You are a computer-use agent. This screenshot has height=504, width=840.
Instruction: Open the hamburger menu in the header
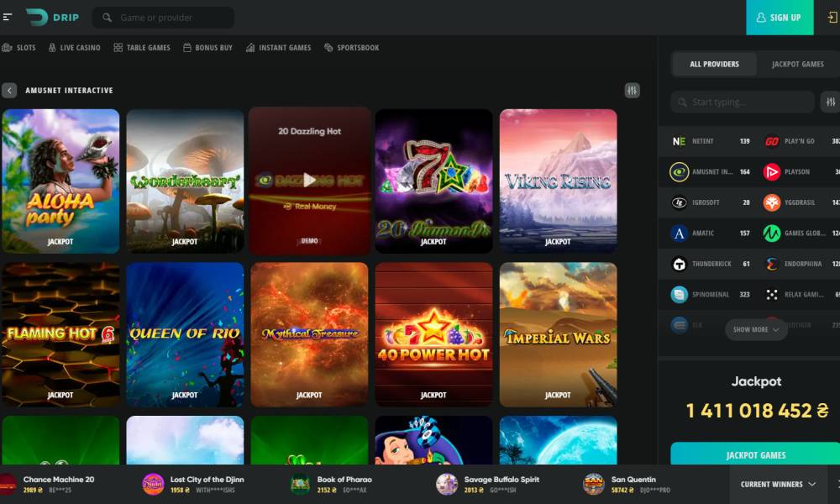pos(8,17)
